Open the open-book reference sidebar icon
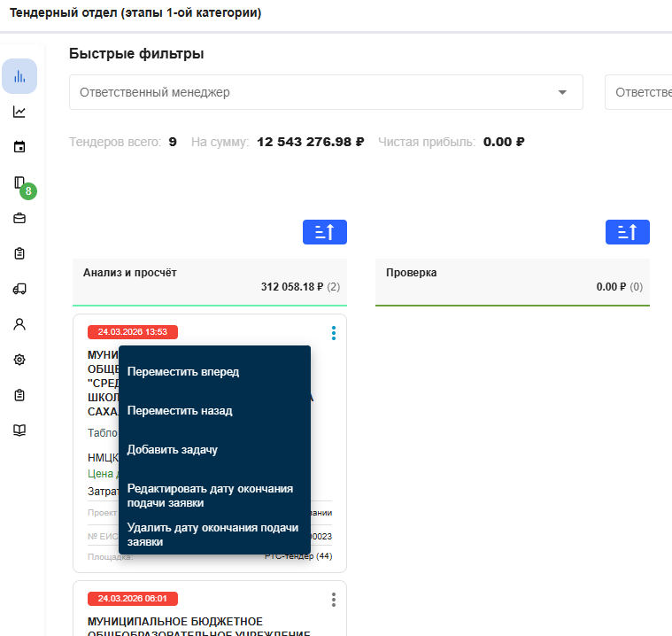This screenshot has width=672, height=636. (x=19, y=430)
